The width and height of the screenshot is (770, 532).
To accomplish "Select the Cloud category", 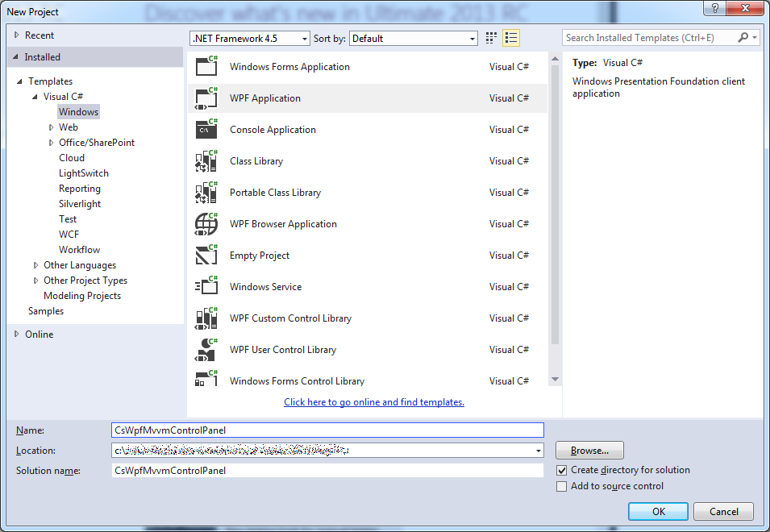I will click(x=72, y=157).
